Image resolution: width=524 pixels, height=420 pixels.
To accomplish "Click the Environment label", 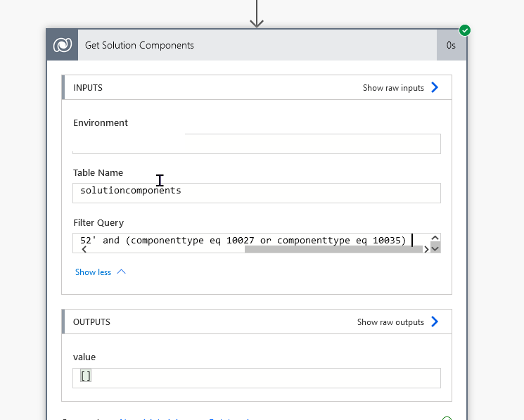I will point(101,123).
